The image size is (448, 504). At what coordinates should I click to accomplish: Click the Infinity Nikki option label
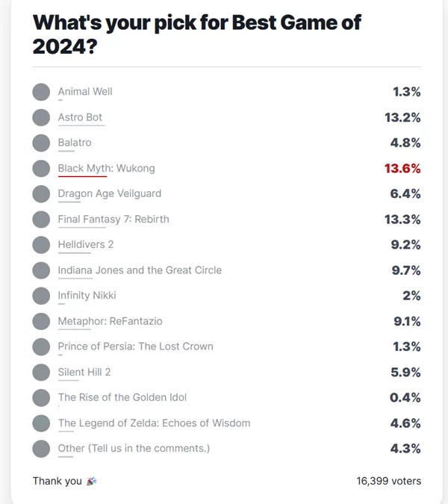[87, 296]
